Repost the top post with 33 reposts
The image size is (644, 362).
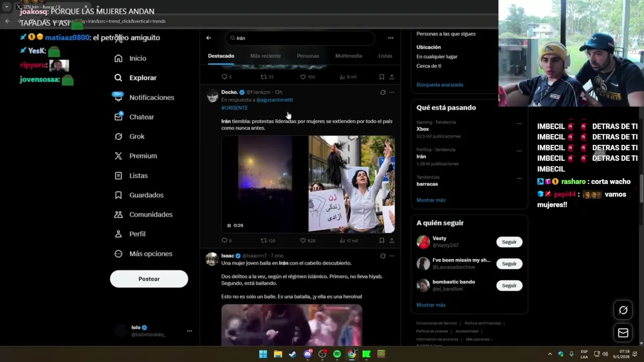[267, 77]
